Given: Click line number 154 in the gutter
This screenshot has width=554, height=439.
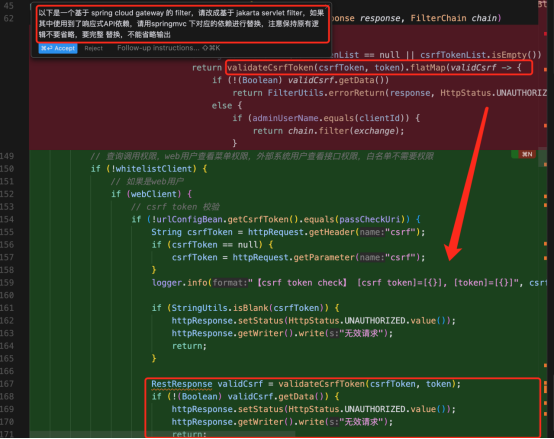Looking at the screenshot, I should click(7, 219).
